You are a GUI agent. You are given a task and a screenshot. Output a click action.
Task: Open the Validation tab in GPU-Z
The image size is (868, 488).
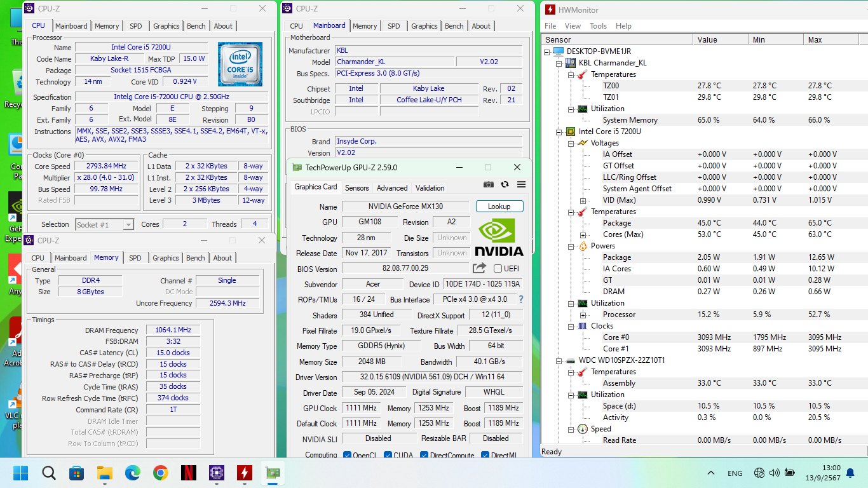click(x=430, y=188)
